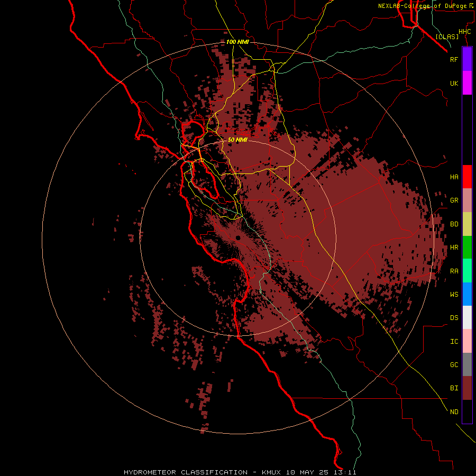Screen dimensions: 476x476
Task: Click the '100 NMI' range ring label
Action: coord(237,42)
